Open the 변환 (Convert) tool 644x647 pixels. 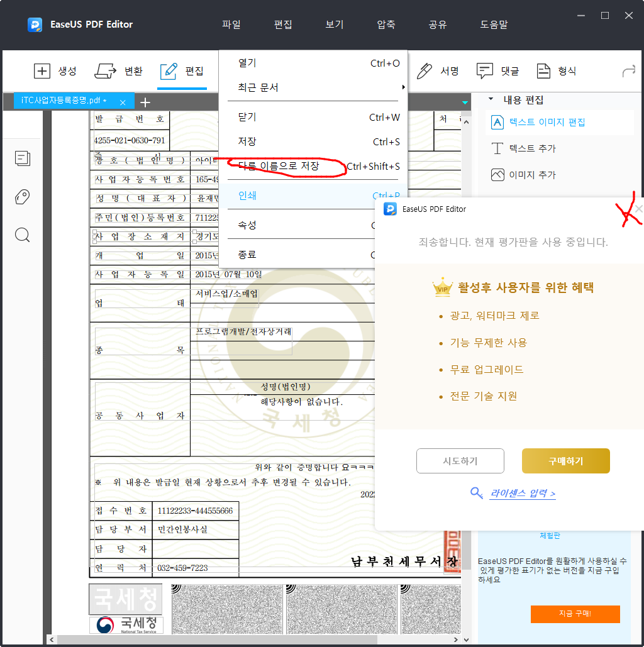(118, 71)
